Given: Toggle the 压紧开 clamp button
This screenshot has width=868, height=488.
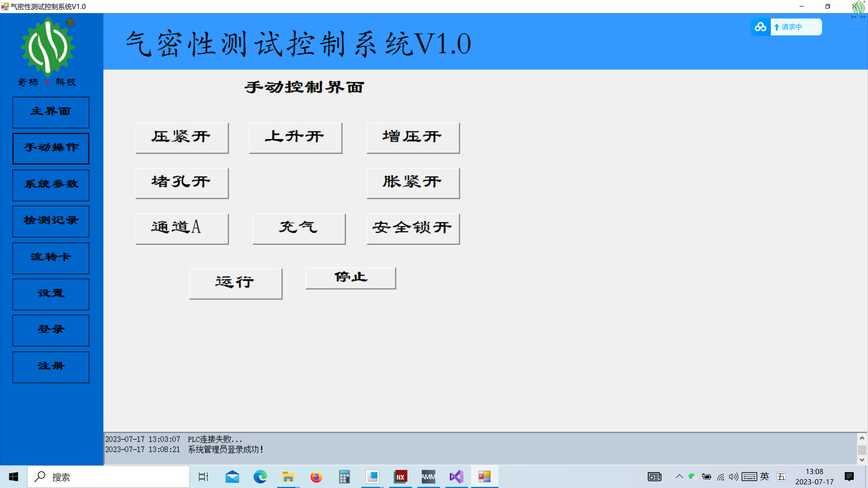Looking at the screenshot, I should point(182,138).
